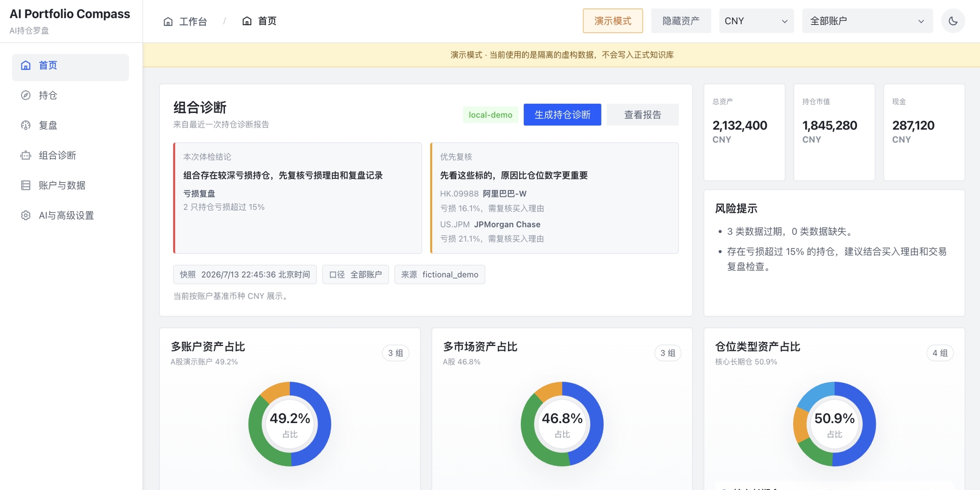The height and width of the screenshot is (490, 980).
Task: Click the 首页 breadcrumb text
Action: [x=267, y=21]
